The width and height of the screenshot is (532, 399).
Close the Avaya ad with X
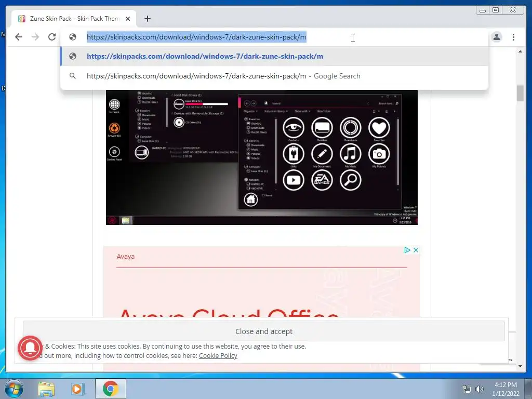pos(416,250)
